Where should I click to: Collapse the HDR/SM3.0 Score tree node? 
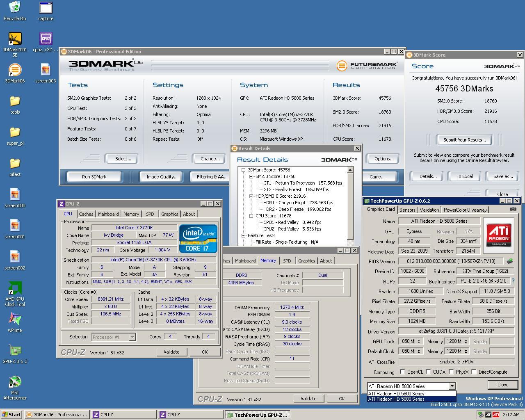(x=251, y=196)
